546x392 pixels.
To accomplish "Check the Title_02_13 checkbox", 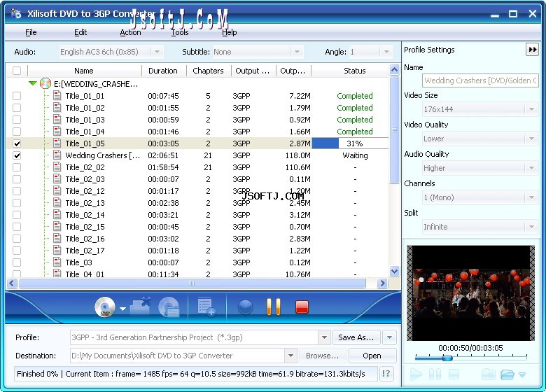I will click(x=17, y=203).
